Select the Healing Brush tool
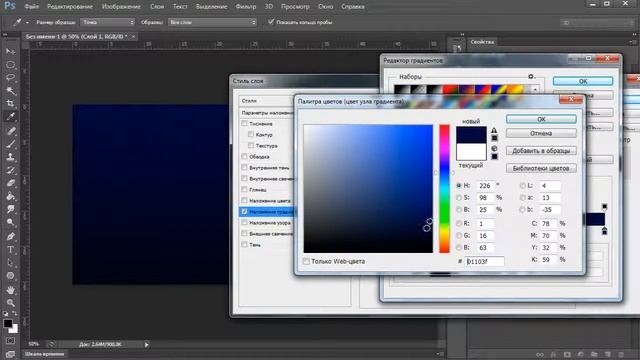 [10, 131]
